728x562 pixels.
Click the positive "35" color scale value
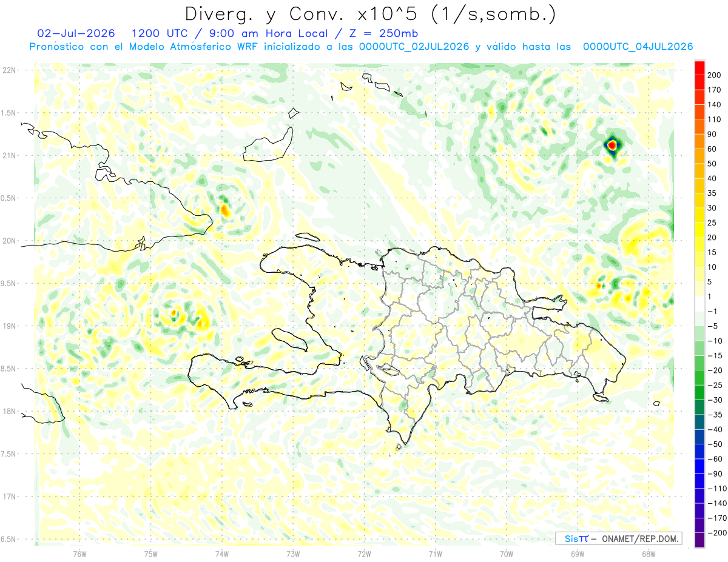click(713, 193)
